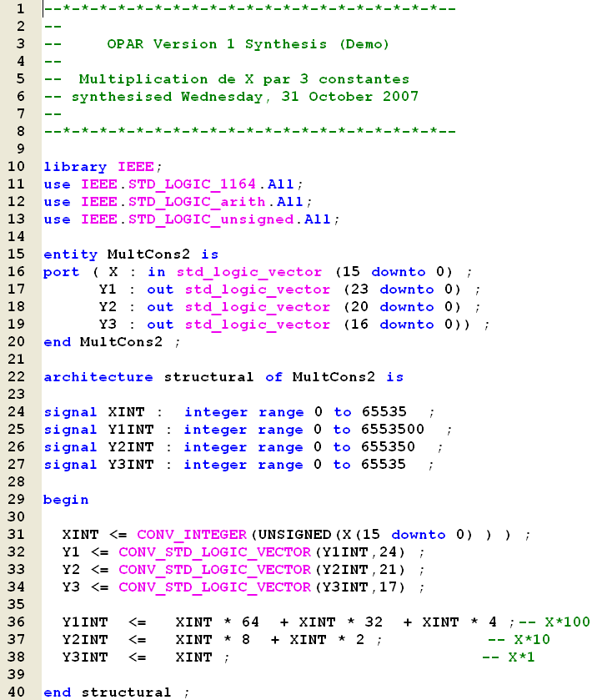The height and width of the screenshot is (700, 592).
Task: Click the port name 'Y3' on line 19
Action: (x=108, y=324)
